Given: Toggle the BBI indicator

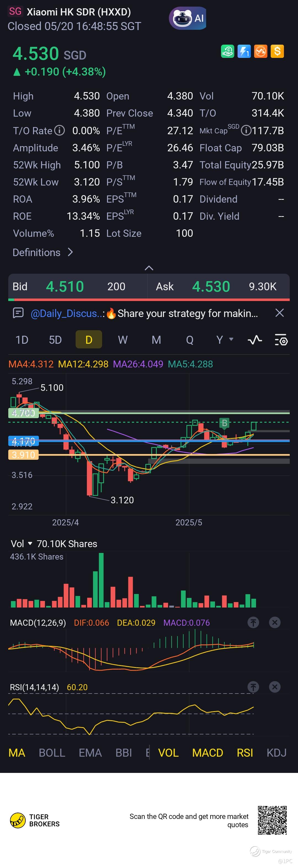Looking at the screenshot, I should tap(124, 753).
